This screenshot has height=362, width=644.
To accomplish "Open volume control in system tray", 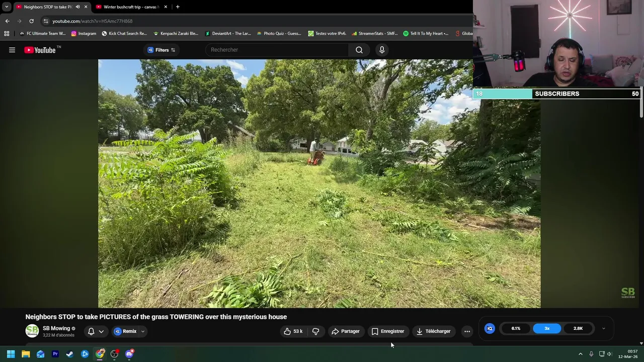I will click(x=609, y=354).
